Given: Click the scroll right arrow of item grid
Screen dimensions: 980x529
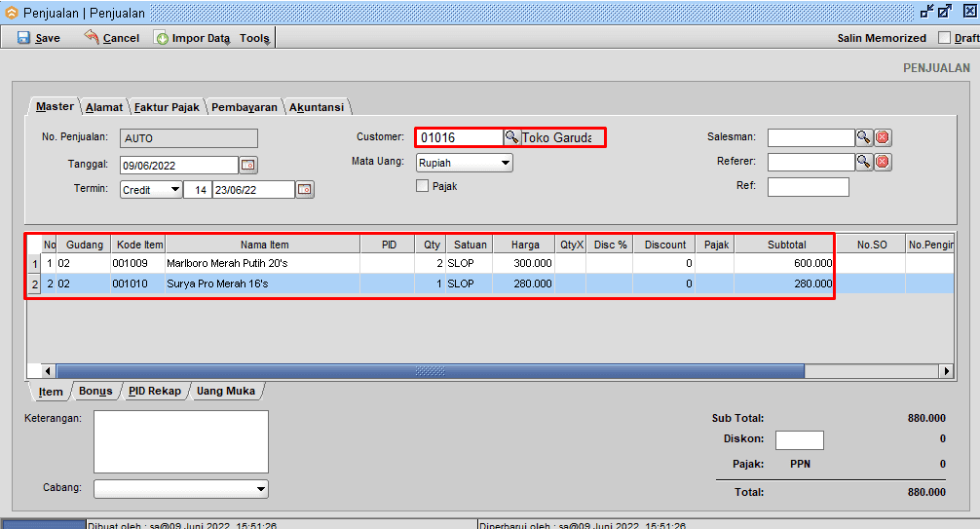Looking at the screenshot, I should pos(947,371).
